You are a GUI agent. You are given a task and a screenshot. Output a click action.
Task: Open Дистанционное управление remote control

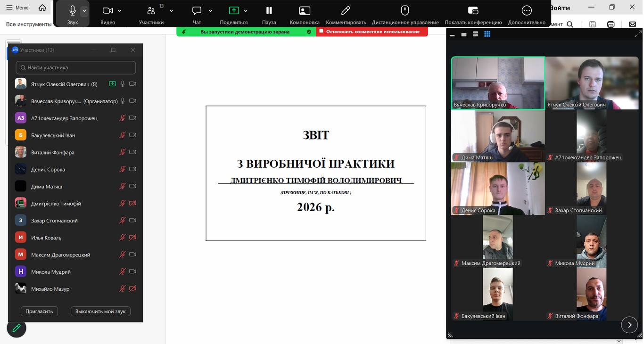click(405, 11)
